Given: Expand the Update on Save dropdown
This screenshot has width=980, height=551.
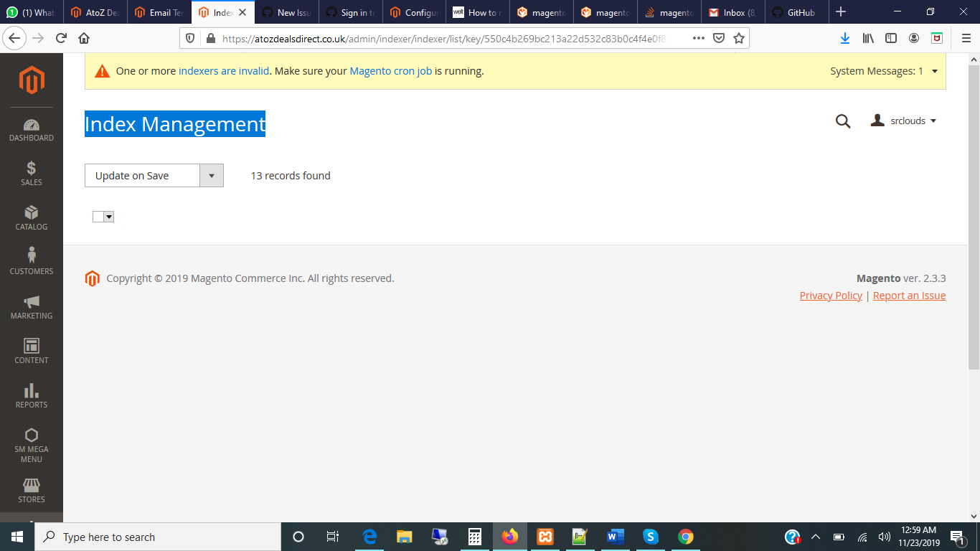Looking at the screenshot, I should pos(212,175).
